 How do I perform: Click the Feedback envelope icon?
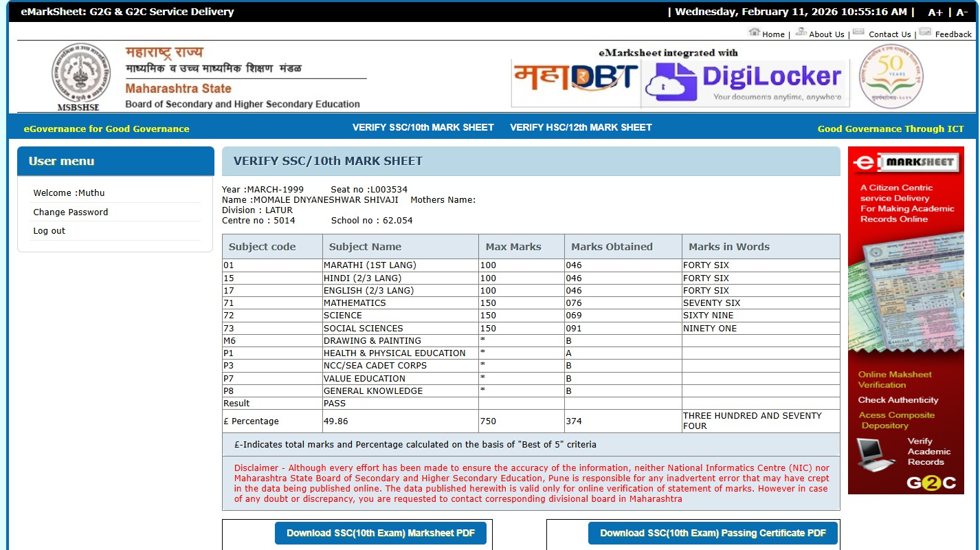tap(925, 32)
